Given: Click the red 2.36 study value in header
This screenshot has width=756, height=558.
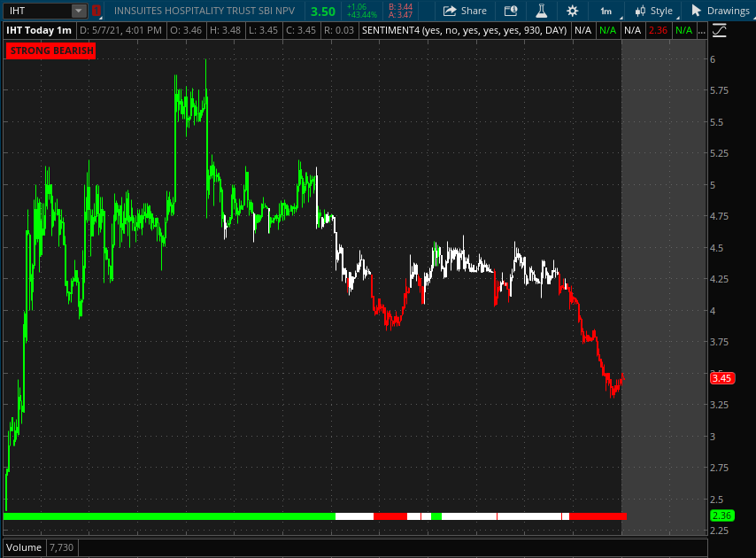Looking at the screenshot, I should click(658, 30).
